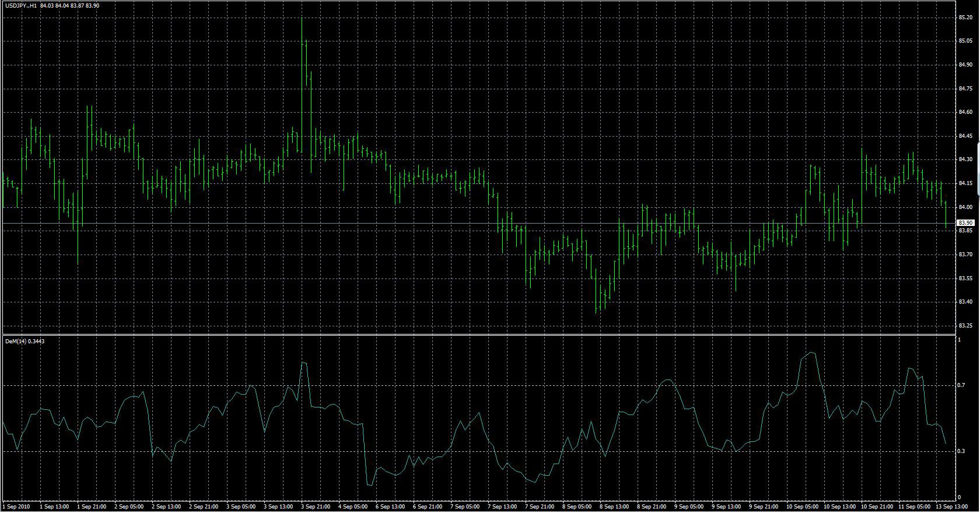This screenshot has height=512, width=980.
Task: Click the 84.75 price scale label
Action: coord(965,89)
